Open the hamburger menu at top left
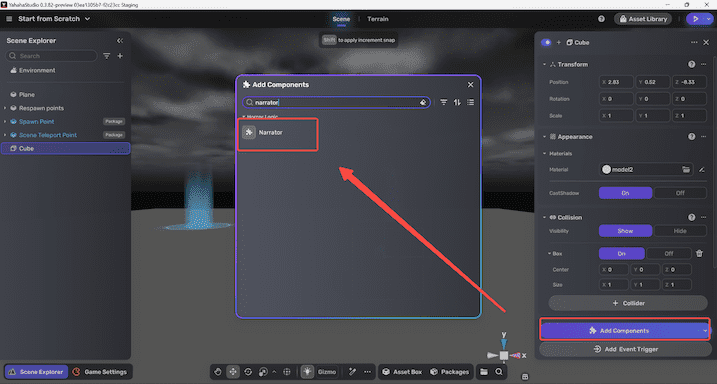This screenshot has height=384, width=717. pos(9,19)
